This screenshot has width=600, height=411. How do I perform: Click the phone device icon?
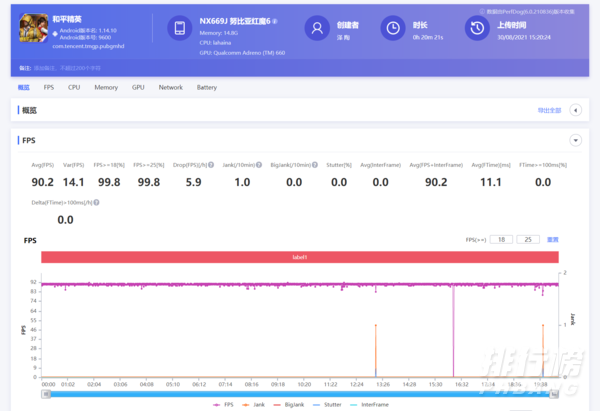179,29
